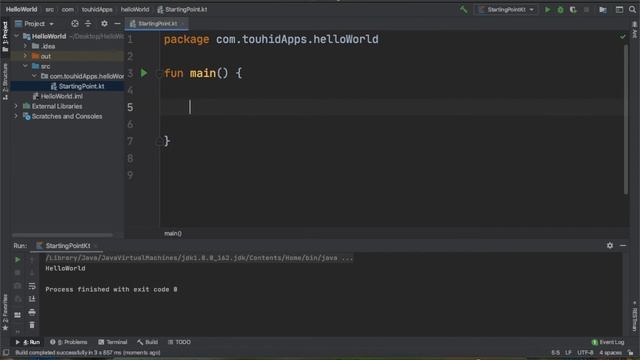The height and width of the screenshot is (360, 640).
Task: Click the HelloWorld breadcrumb in navigation bar
Action: (21, 9)
